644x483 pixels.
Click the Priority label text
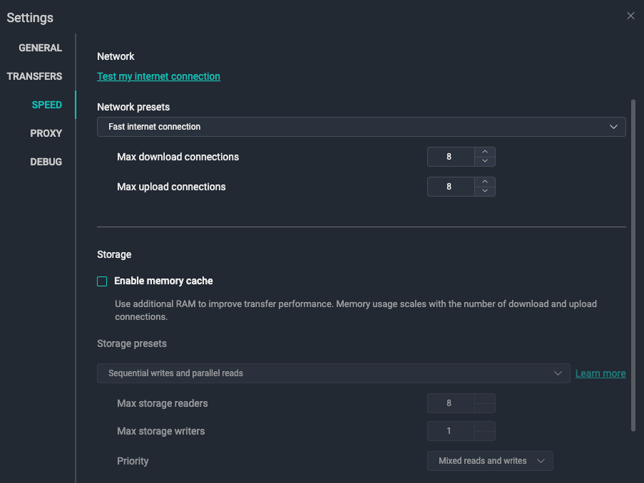[x=133, y=461]
